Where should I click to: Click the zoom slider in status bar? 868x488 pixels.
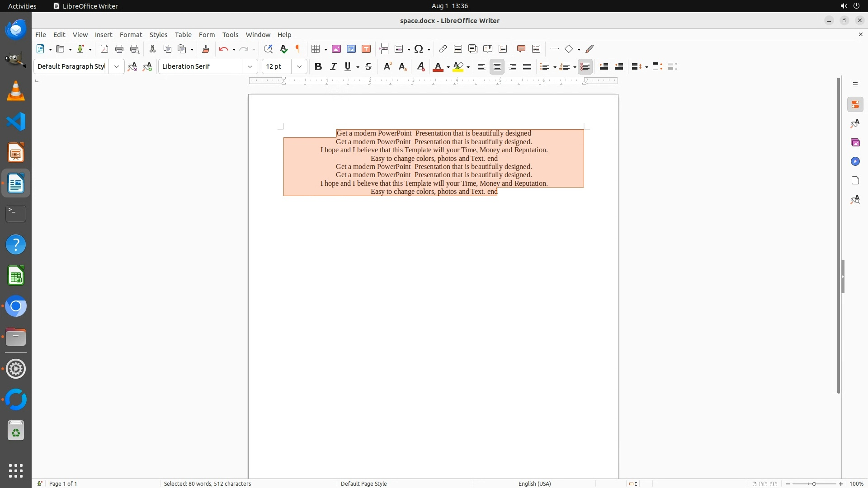pyautogui.click(x=814, y=483)
